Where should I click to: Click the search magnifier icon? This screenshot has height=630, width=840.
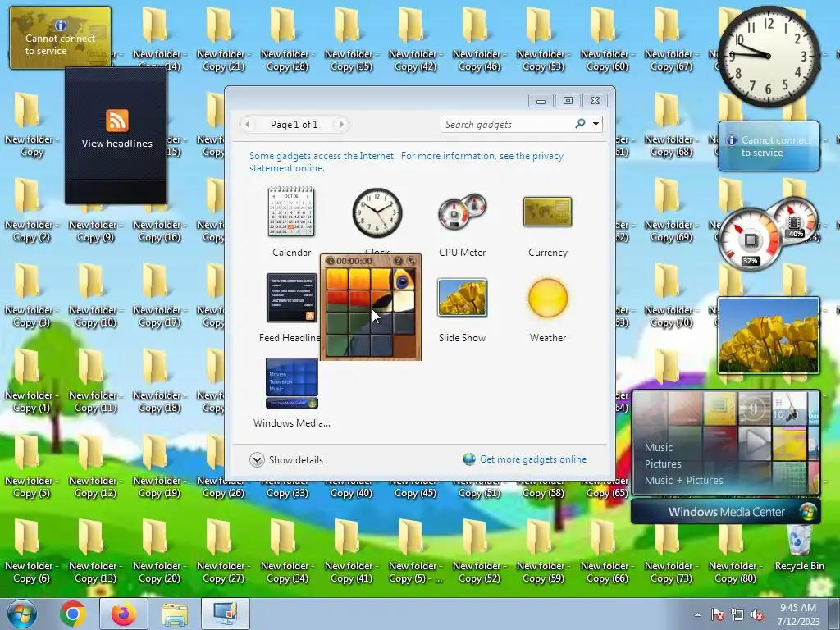coord(580,124)
